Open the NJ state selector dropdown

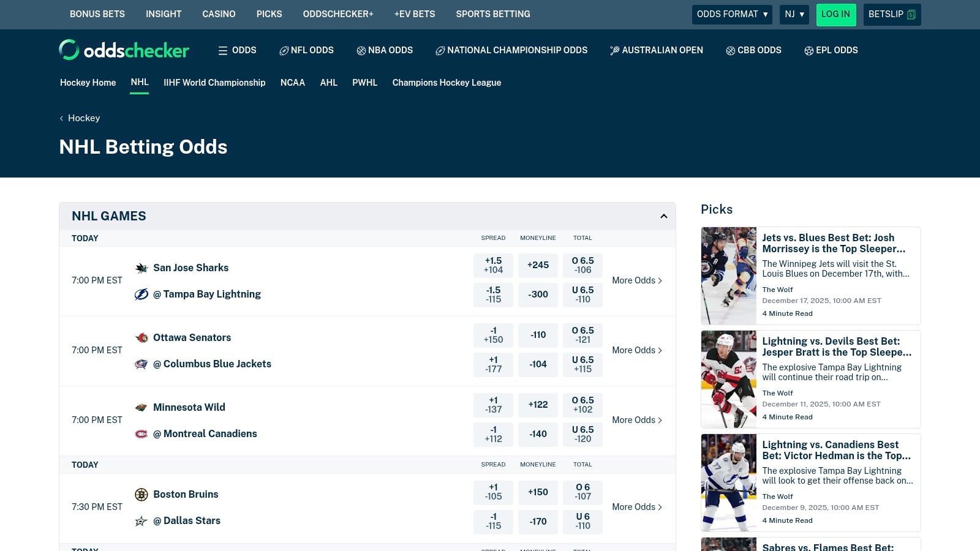point(794,14)
